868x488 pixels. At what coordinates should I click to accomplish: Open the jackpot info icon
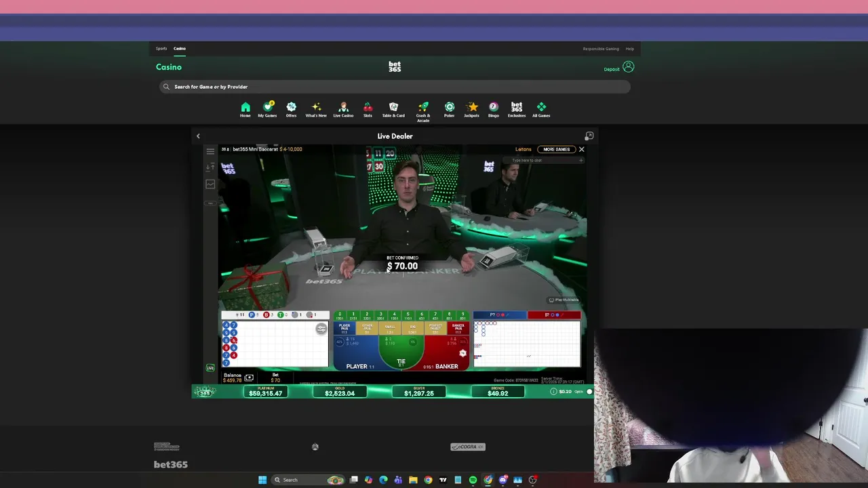click(553, 392)
